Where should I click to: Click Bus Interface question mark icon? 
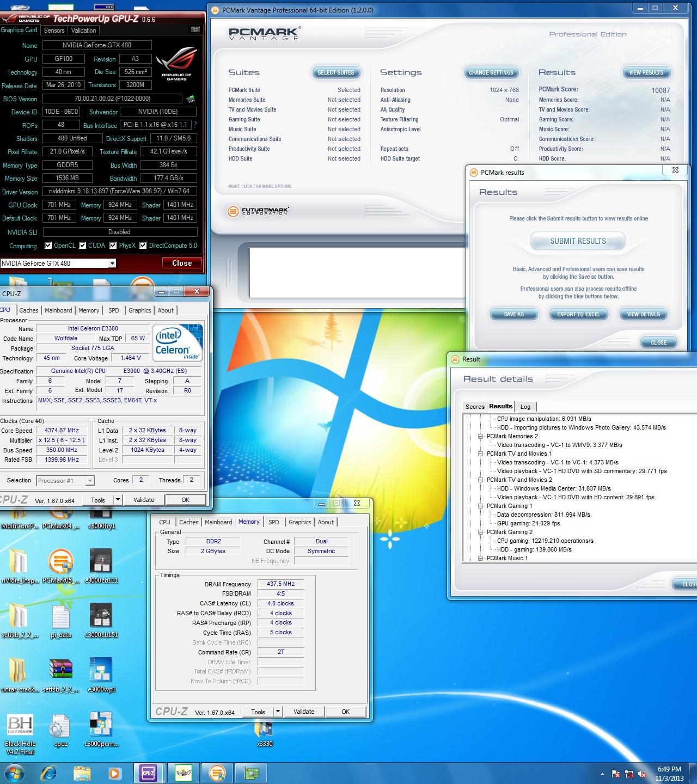tap(195, 125)
